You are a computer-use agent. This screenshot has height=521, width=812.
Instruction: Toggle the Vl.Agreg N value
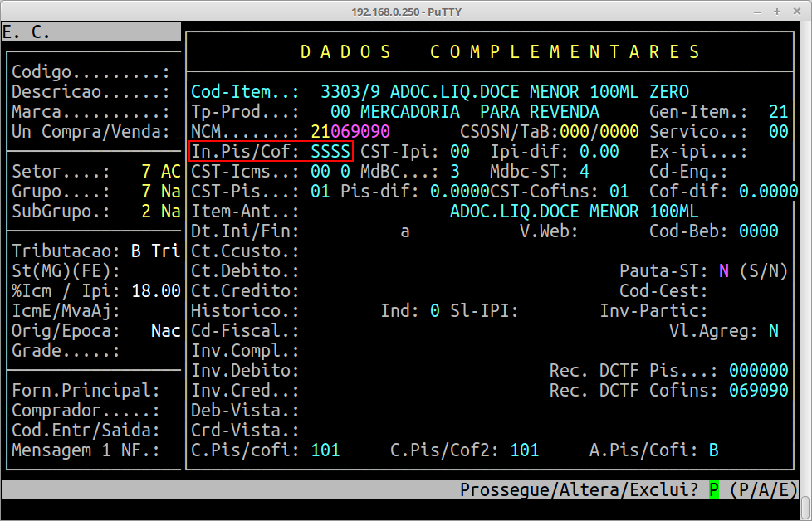pyautogui.click(x=773, y=331)
